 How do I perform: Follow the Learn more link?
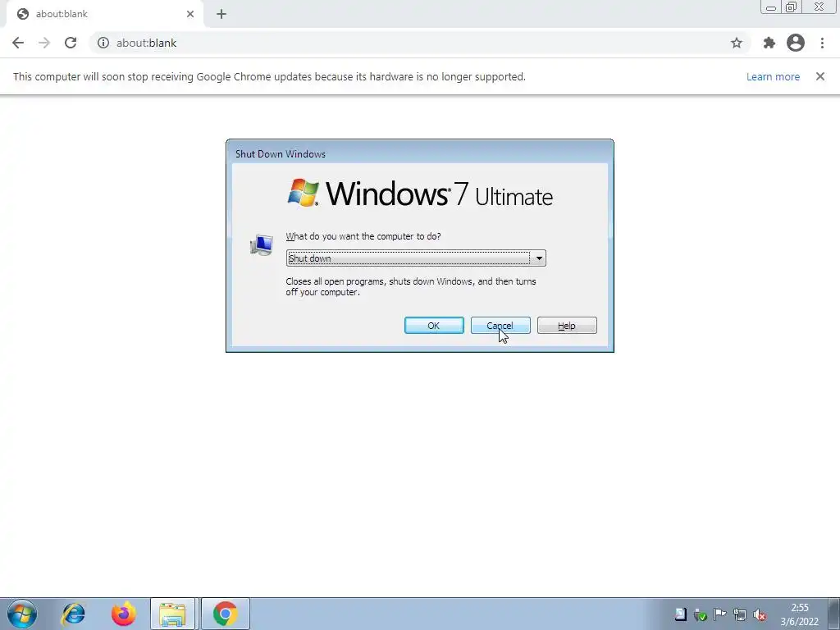pyautogui.click(x=773, y=76)
